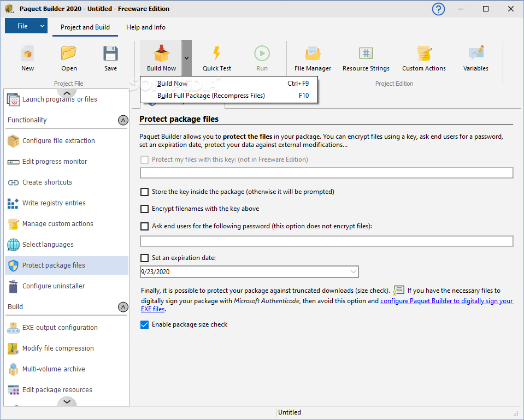The height and width of the screenshot is (420, 524).
Task: Switch to Help and Info tab
Action: (x=146, y=27)
